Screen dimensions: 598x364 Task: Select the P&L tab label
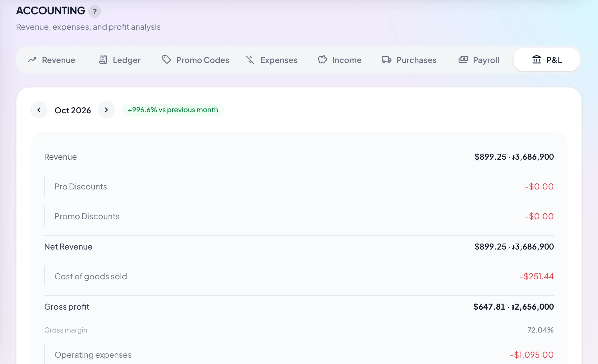tap(554, 60)
